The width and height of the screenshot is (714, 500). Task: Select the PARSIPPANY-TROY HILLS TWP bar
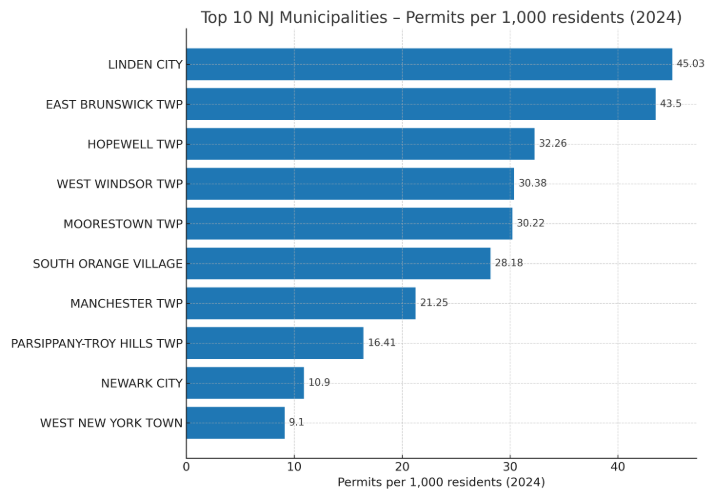(275, 343)
